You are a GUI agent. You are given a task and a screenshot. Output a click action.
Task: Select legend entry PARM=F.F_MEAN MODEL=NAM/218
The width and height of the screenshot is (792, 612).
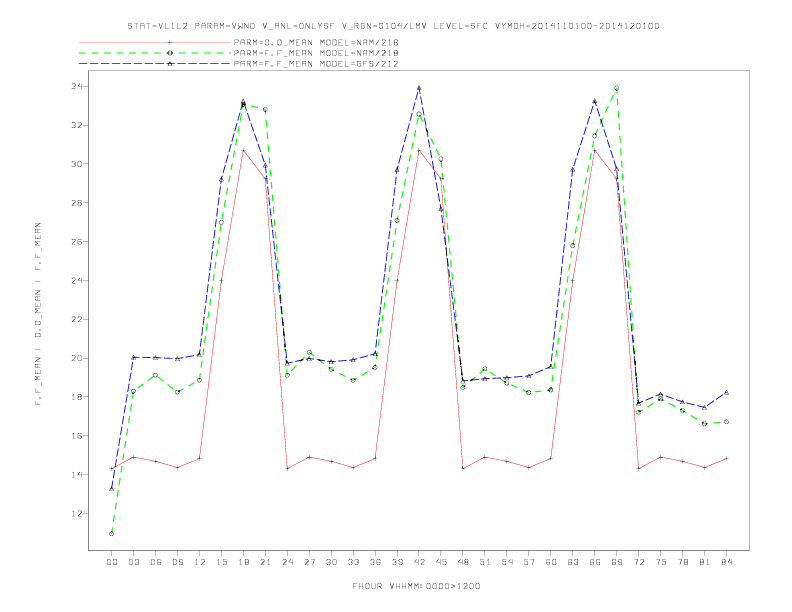[316, 53]
